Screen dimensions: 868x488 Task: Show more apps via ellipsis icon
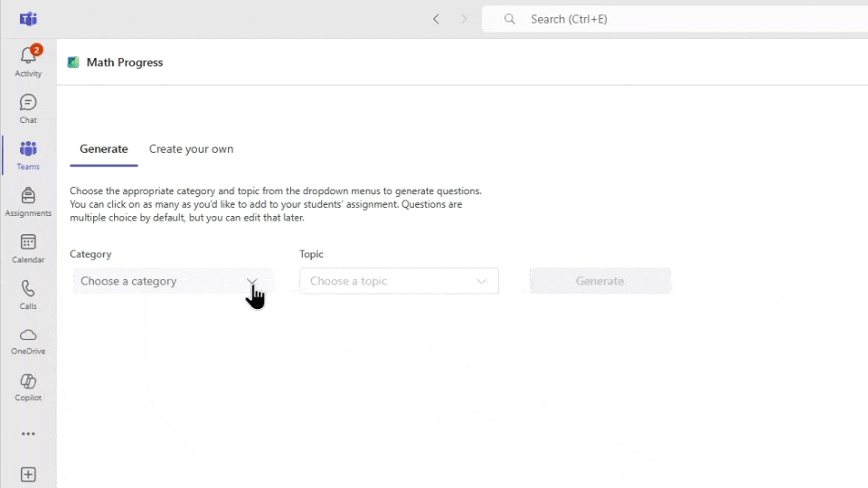[x=28, y=435]
